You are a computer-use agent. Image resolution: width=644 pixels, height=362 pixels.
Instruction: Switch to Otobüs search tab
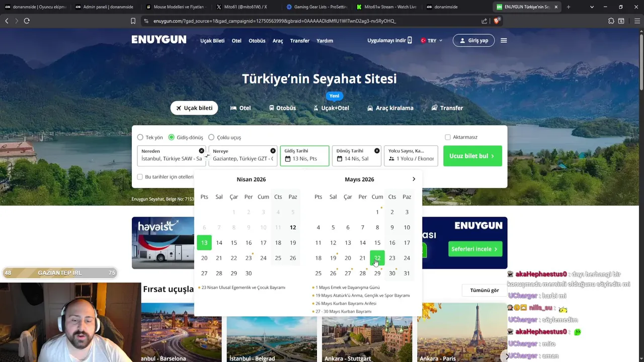(x=282, y=108)
